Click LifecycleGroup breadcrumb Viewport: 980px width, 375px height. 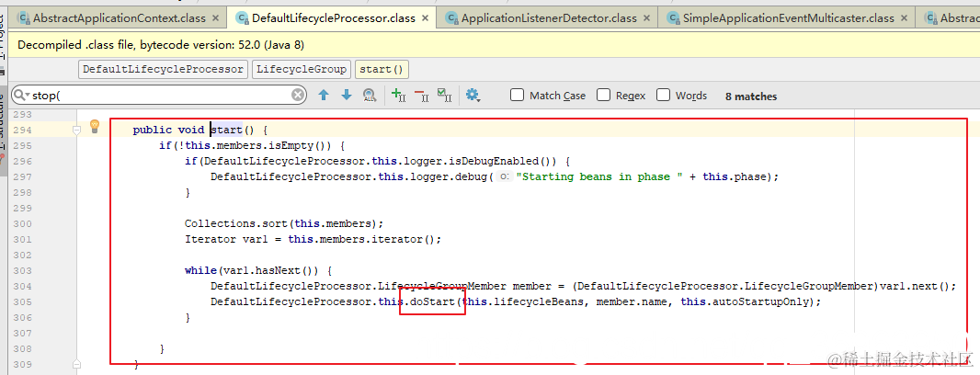pos(302,69)
